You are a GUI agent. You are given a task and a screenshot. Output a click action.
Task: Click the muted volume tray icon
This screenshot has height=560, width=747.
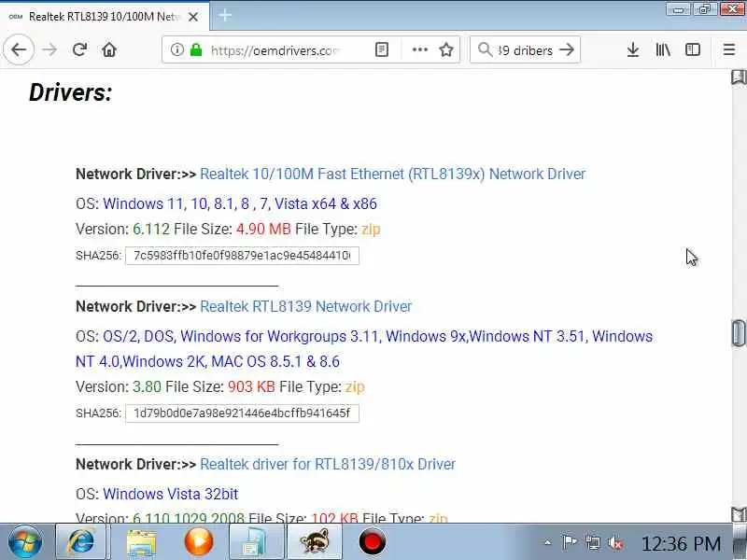[x=615, y=542]
